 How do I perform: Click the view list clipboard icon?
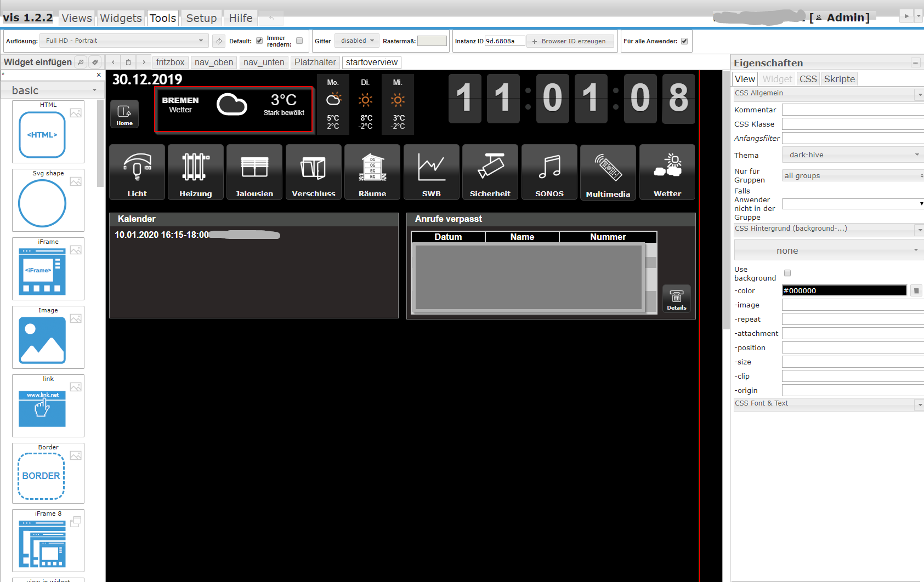128,62
